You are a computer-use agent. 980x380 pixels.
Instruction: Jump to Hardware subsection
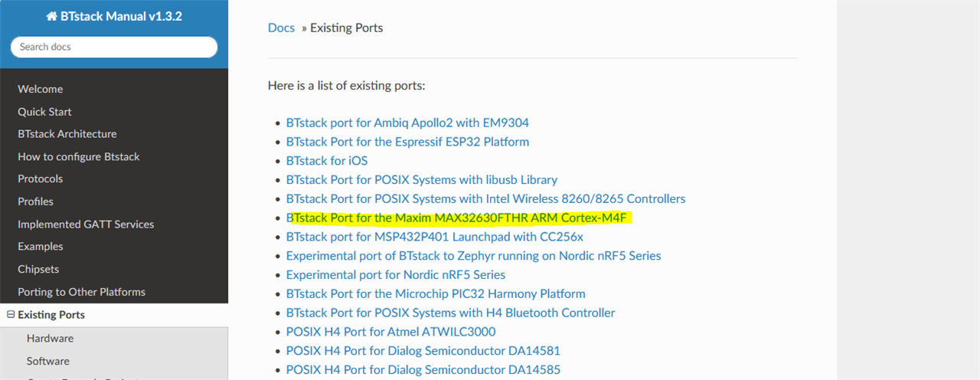[x=50, y=338]
